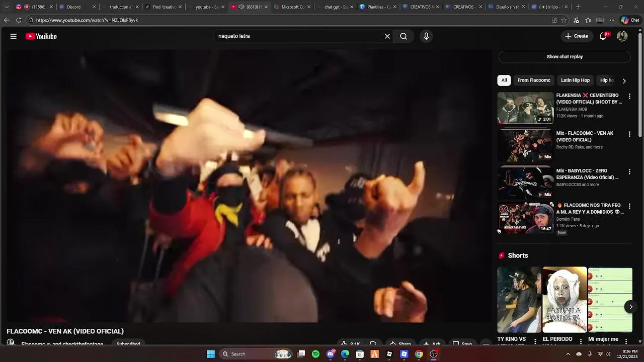
Task: Open Spotify from the taskbar
Action: pos(315,354)
